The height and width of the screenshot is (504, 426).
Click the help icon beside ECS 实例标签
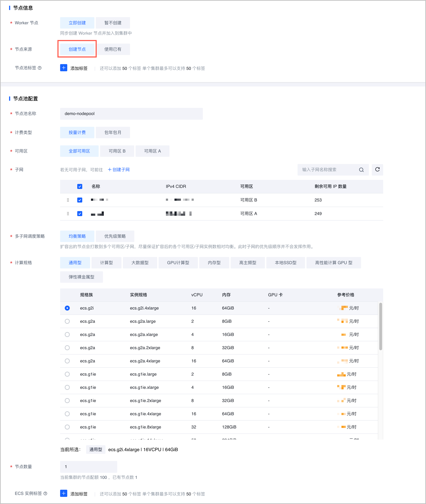click(x=45, y=493)
